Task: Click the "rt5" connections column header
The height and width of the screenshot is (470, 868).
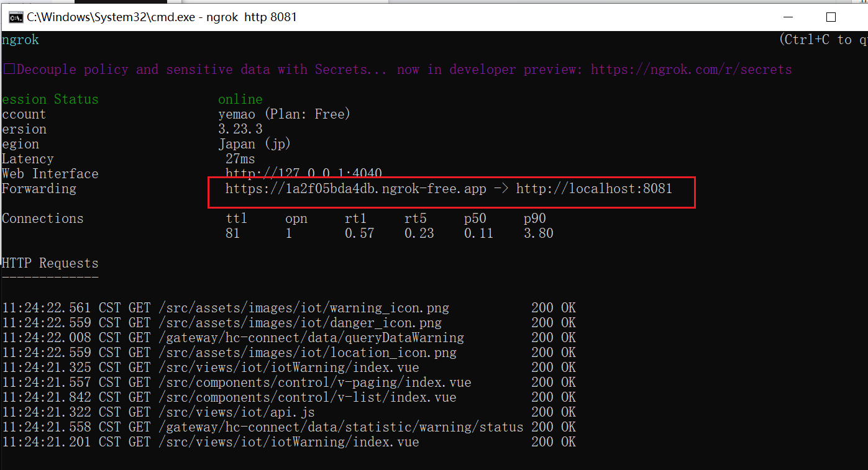Action: [416, 219]
